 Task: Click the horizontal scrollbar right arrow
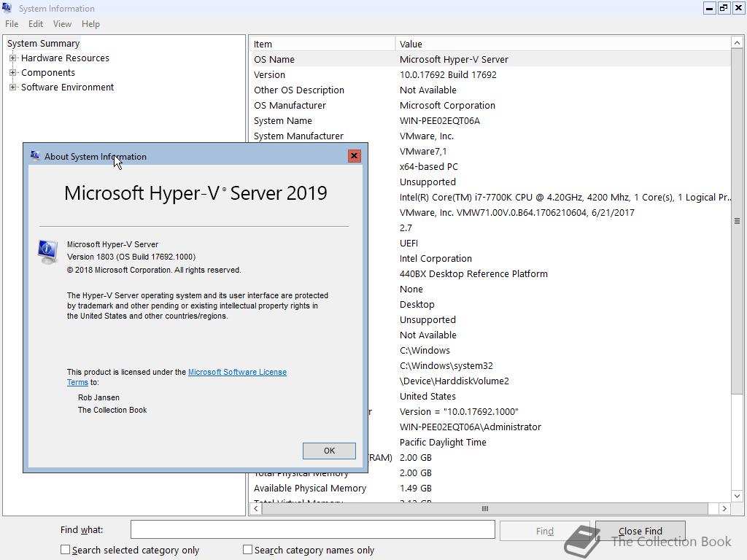tap(724, 508)
